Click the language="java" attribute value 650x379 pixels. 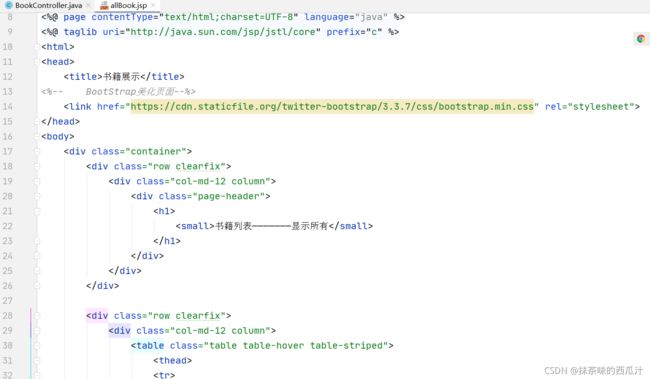(371, 17)
